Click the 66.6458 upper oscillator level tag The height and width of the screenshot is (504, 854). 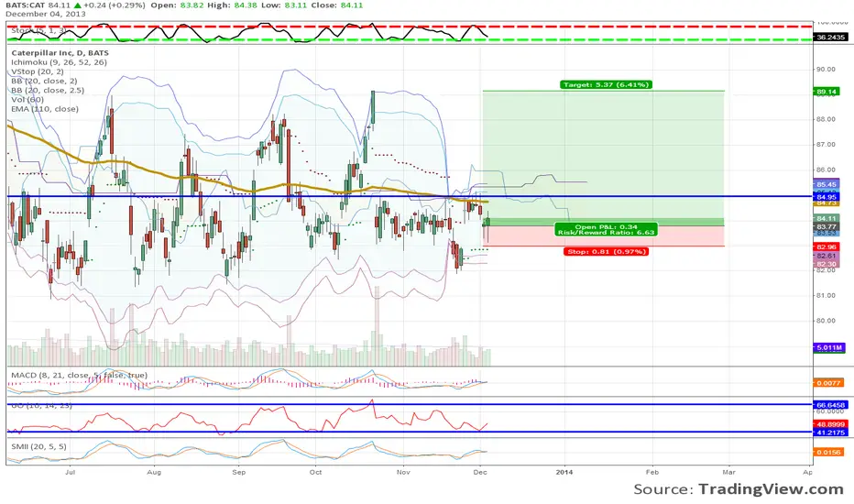pyautogui.click(x=830, y=405)
